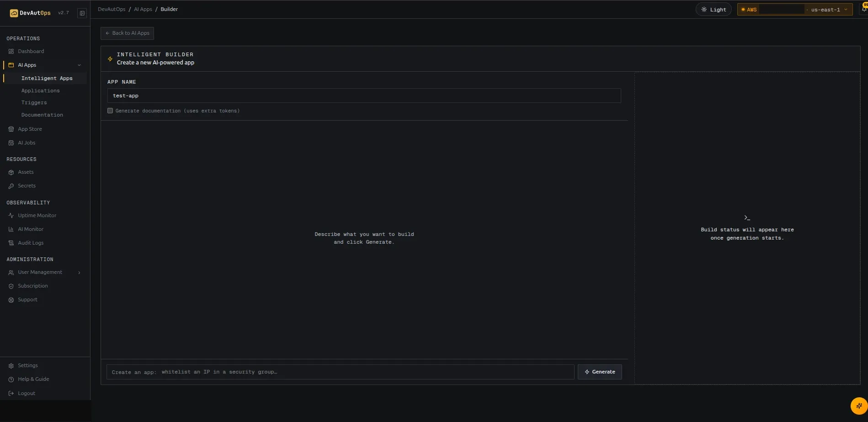Click the Support lifebuoy icon
The image size is (868, 422).
point(11,300)
